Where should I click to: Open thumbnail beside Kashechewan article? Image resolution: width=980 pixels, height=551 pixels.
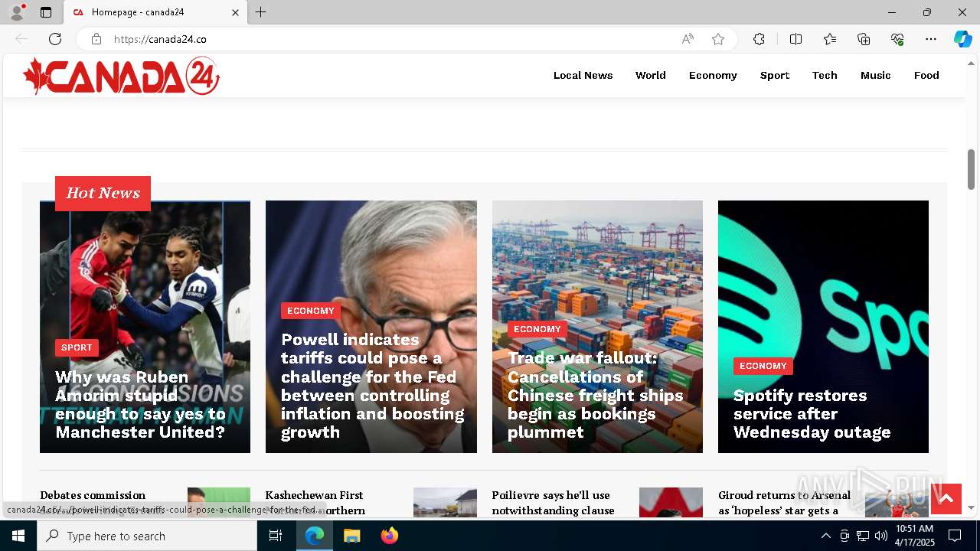[x=445, y=503]
